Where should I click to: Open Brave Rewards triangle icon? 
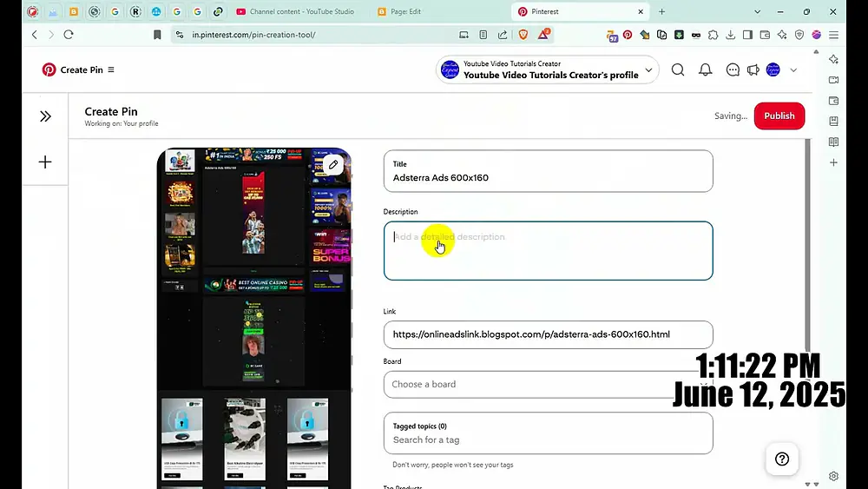(543, 35)
